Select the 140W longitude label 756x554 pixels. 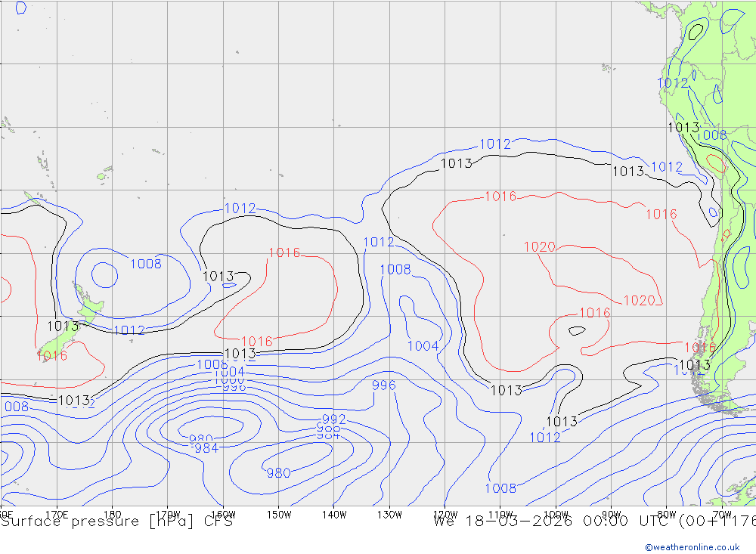point(334,515)
